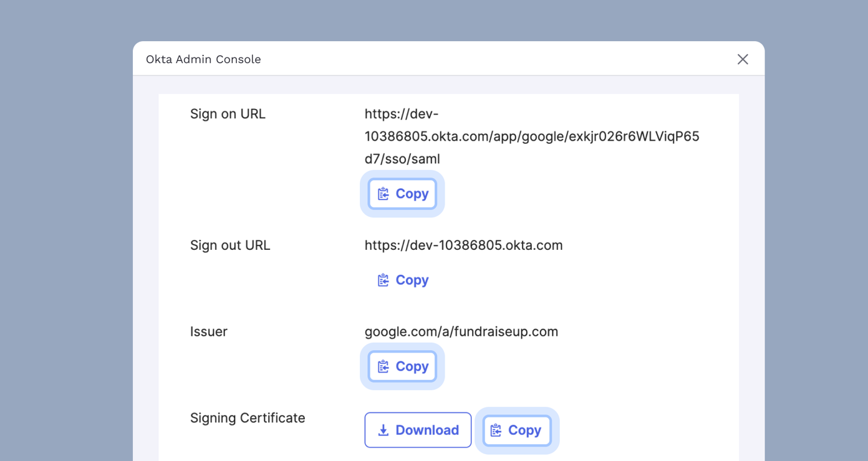This screenshot has height=461, width=868.
Task: Copy the Sign out URL value
Action: pyautogui.click(x=402, y=280)
